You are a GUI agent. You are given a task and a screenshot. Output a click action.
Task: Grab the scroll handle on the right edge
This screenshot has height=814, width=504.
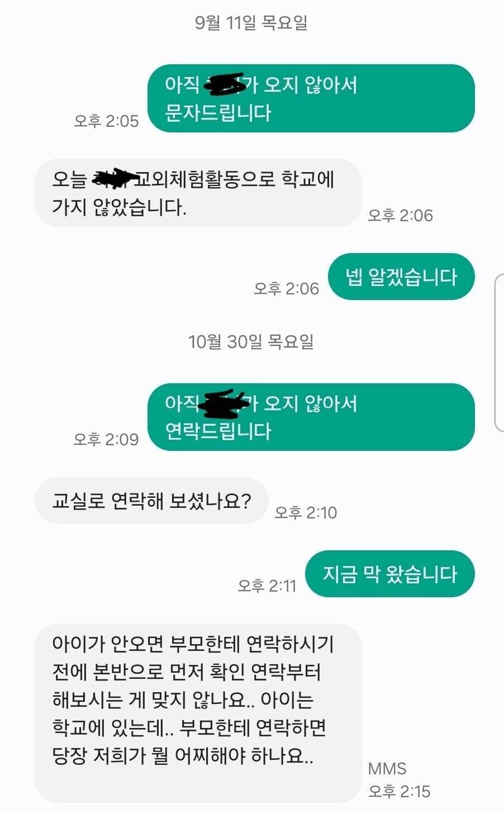(x=500, y=353)
